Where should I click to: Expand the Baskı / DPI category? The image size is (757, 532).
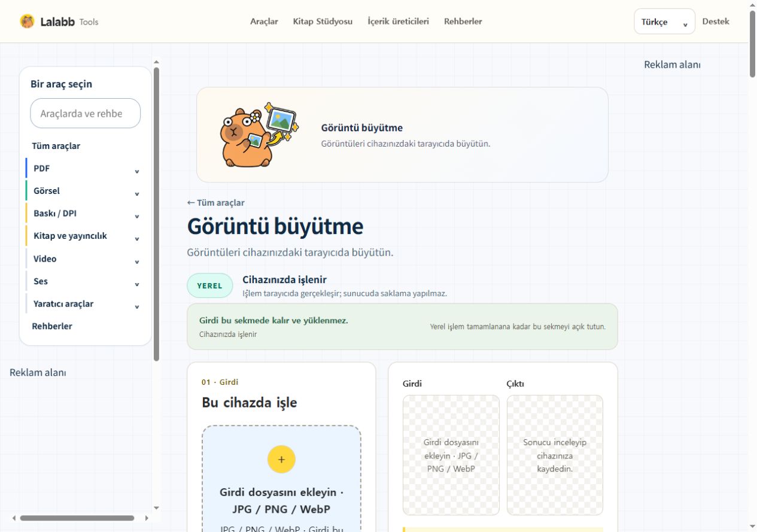click(x=85, y=214)
